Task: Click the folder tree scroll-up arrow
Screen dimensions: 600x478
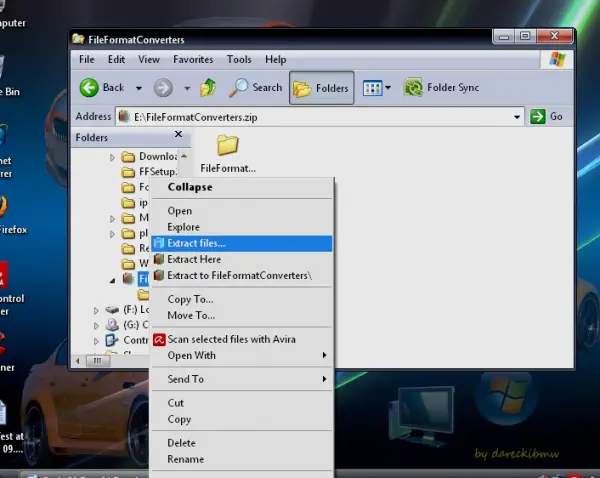Action: [x=184, y=156]
